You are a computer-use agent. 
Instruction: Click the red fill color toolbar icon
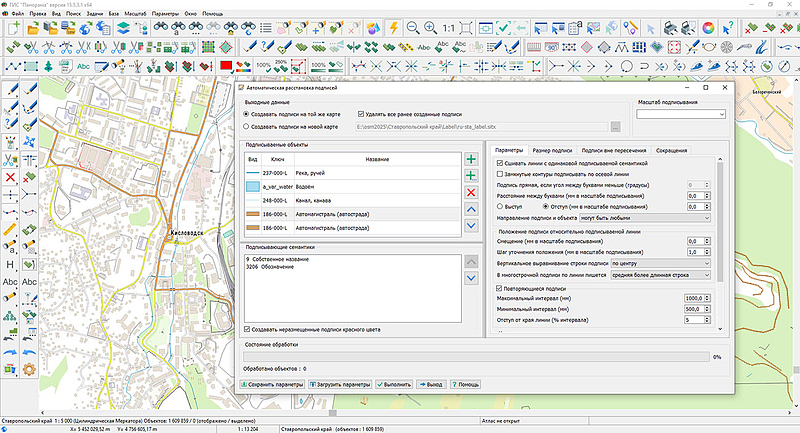click(x=227, y=66)
